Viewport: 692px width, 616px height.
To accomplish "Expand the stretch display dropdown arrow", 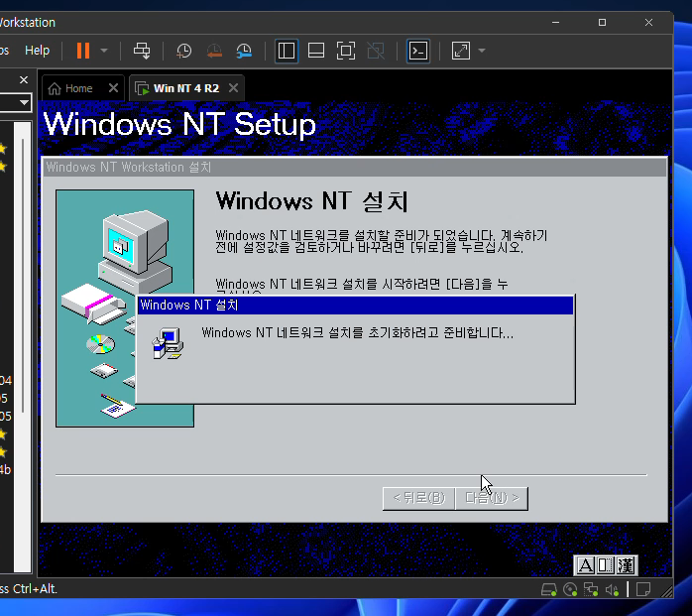I will pyautogui.click(x=482, y=51).
